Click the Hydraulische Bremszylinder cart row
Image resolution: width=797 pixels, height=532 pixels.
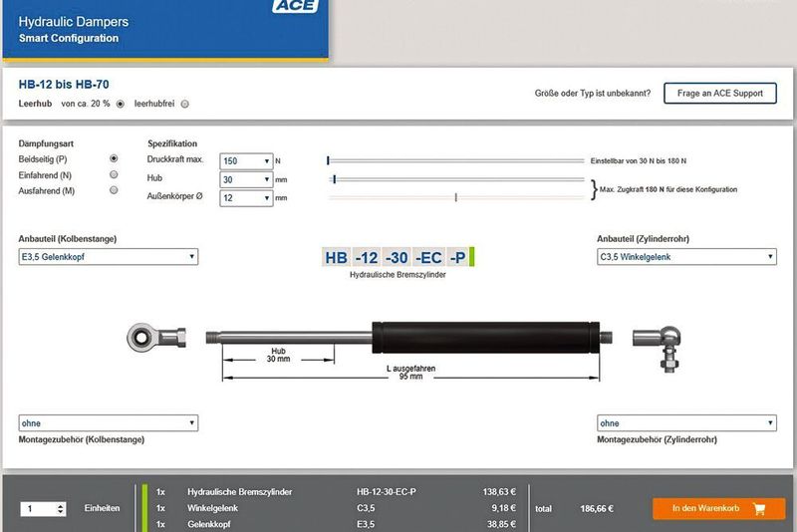click(x=338, y=492)
